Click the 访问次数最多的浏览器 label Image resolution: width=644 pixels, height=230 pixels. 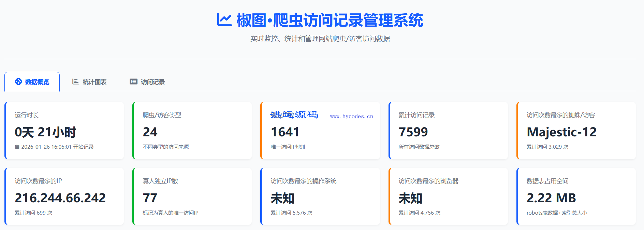(x=428, y=181)
